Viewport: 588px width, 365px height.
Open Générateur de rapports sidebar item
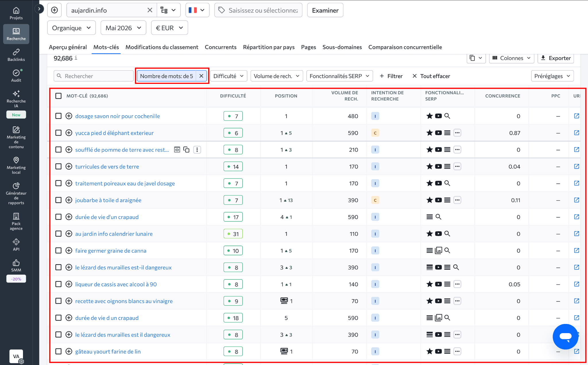(x=16, y=193)
